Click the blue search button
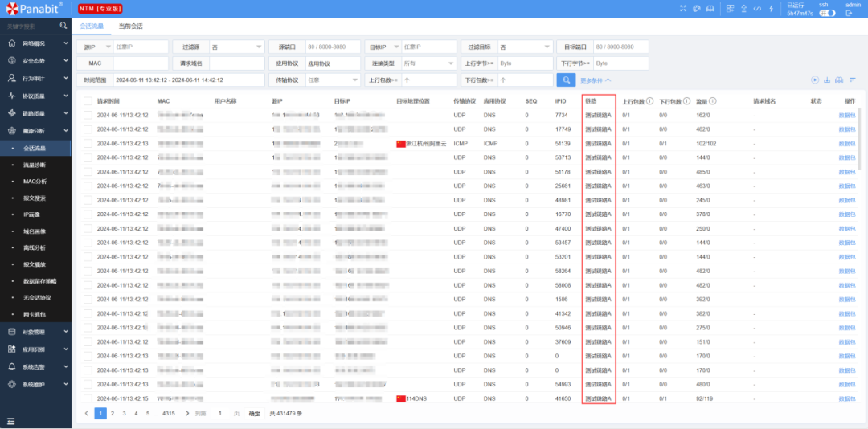 point(566,80)
